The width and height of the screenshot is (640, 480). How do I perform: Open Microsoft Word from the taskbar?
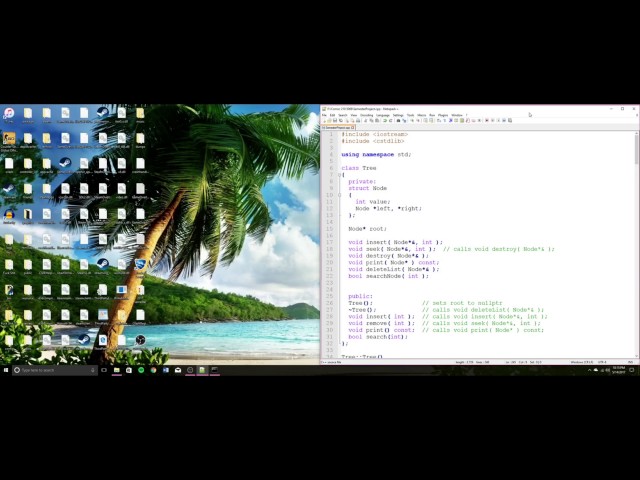pos(166,370)
